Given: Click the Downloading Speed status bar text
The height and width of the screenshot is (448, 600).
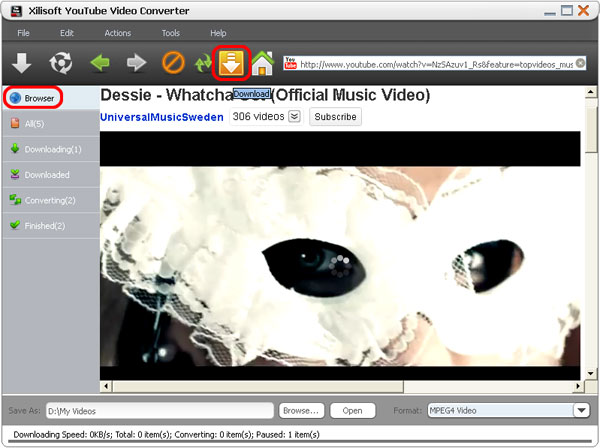Looking at the screenshot, I should pos(166,435).
